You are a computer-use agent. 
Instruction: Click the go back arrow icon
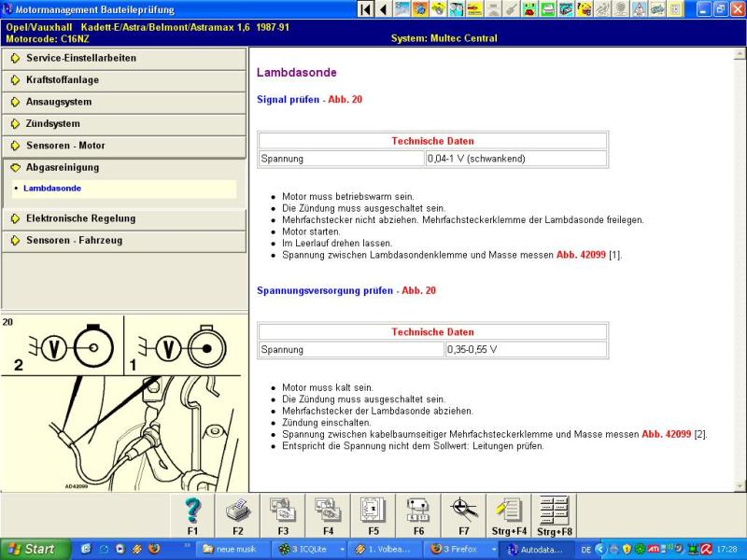point(383,9)
